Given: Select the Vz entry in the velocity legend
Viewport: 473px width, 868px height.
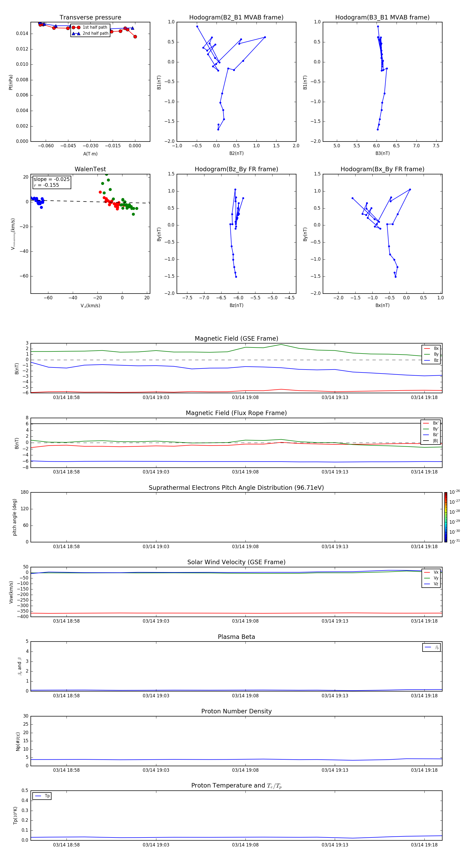Looking at the screenshot, I should (x=431, y=584).
